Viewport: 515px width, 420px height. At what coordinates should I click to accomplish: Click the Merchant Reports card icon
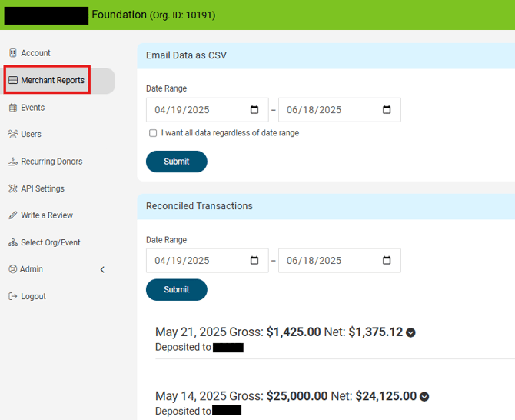click(x=13, y=80)
